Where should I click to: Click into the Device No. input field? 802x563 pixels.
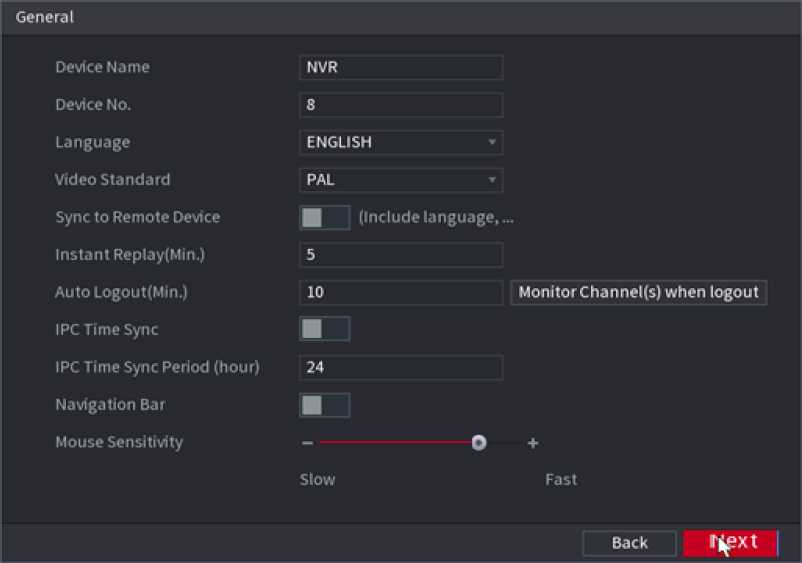point(400,105)
